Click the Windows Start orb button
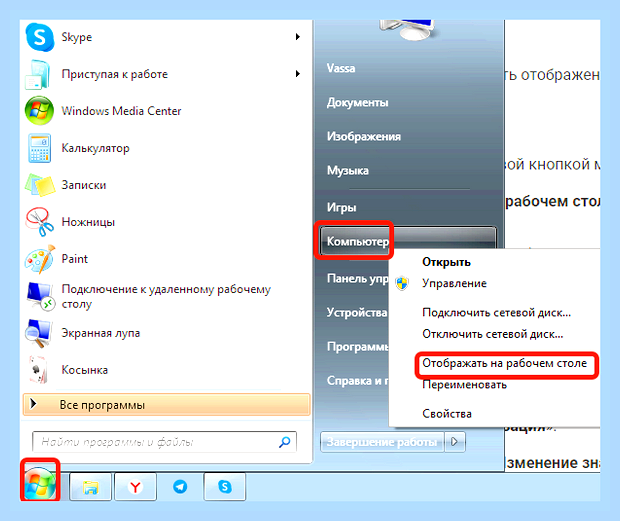620x521 pixels. click(x=40, y=483)
